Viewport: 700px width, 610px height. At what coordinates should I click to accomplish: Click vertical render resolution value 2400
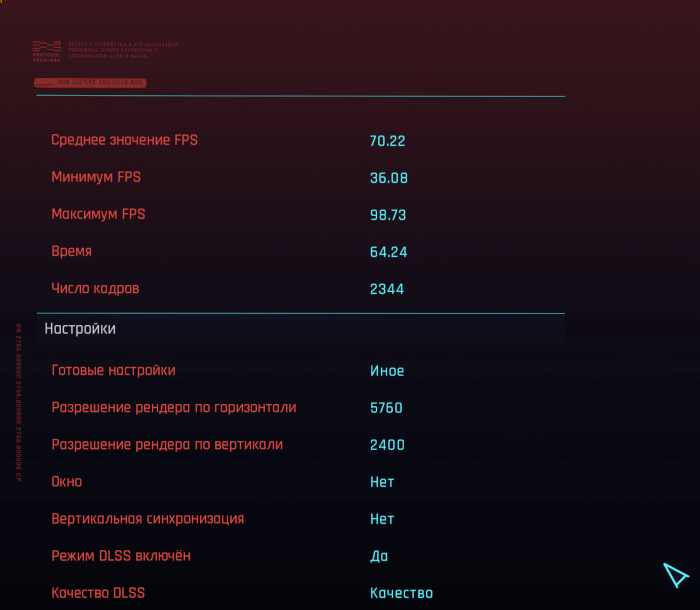[387, 445]
